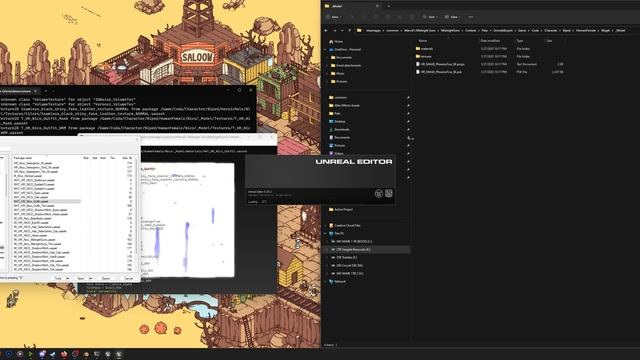Screen dimensions: 640x360
Task: Open Firefox from the taskbar
Action: 63,354
